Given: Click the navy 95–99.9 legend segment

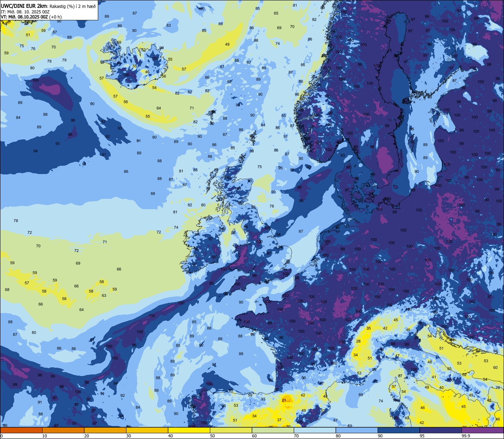Looking at the screenshot, I should pos(441,430).
